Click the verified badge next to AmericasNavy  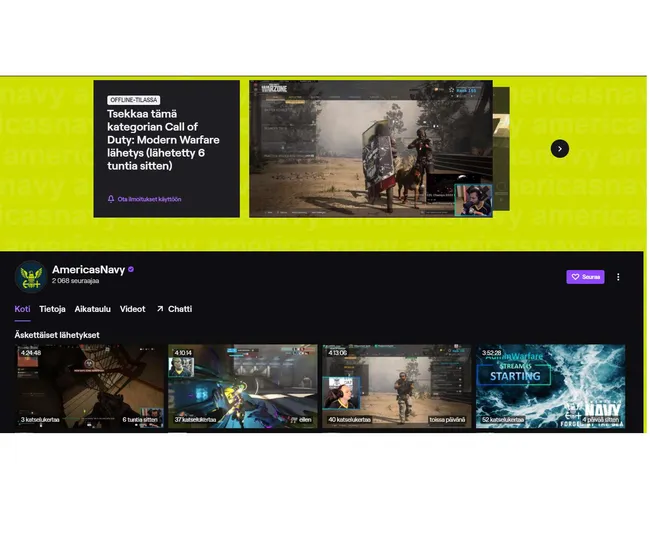(x=131, y=269)
